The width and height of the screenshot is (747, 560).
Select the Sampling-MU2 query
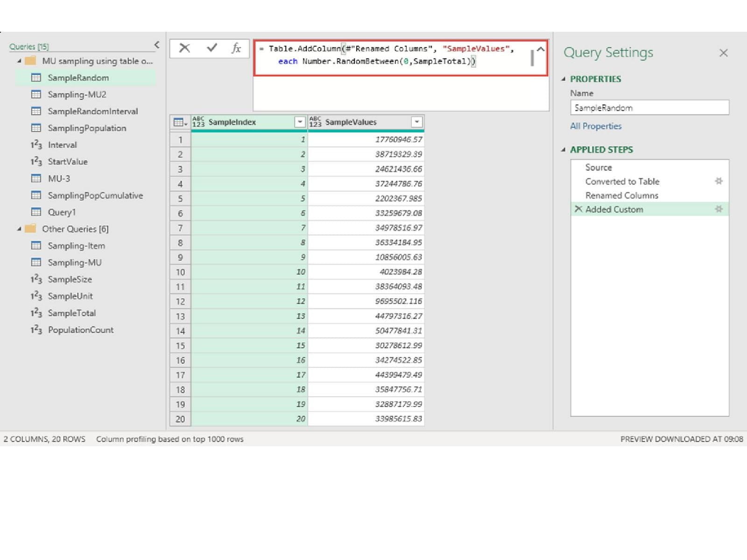77,95
